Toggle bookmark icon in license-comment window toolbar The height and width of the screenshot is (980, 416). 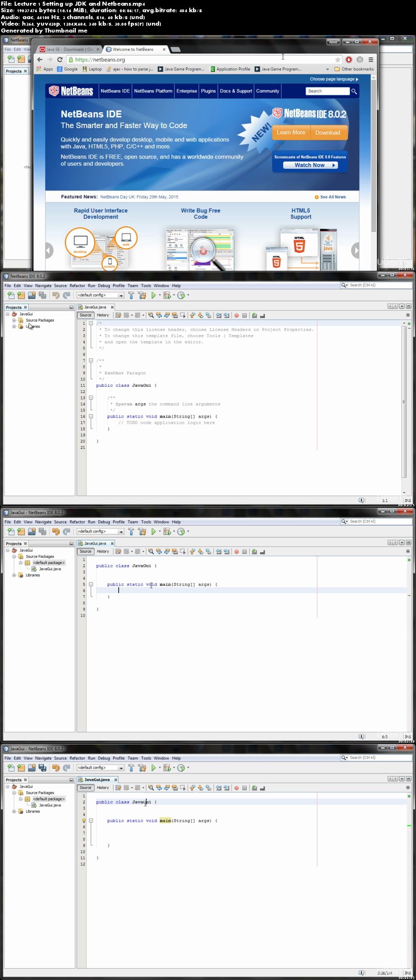208,315
